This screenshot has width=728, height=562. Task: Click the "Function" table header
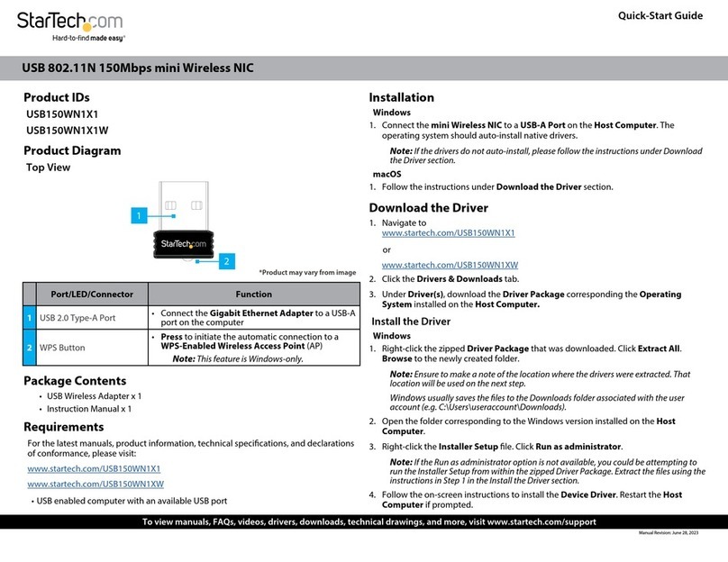pos(253,295)
